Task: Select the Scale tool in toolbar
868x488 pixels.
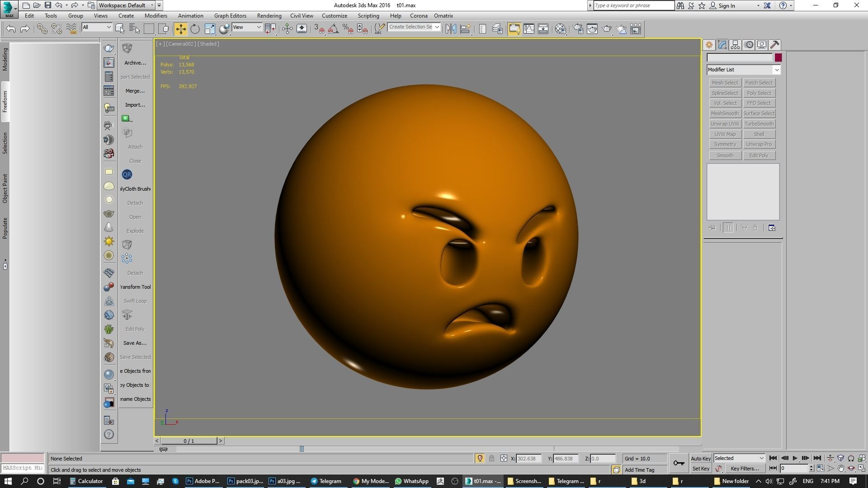Action: pyautogui.click(x=210, y=29)
